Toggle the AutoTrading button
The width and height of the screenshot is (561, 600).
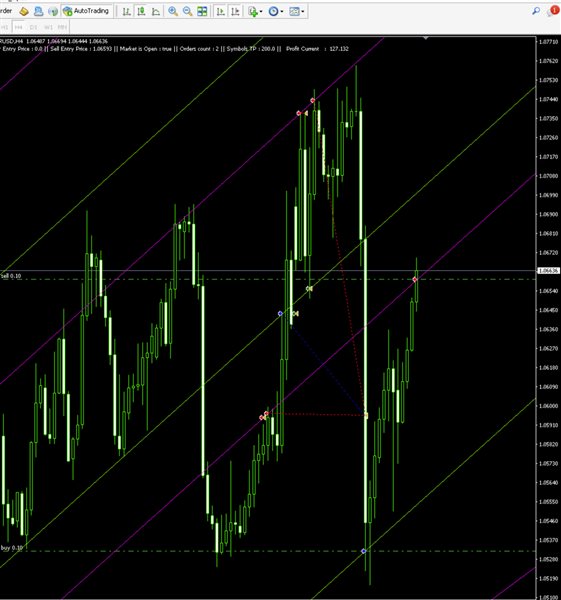pos(86,11)
